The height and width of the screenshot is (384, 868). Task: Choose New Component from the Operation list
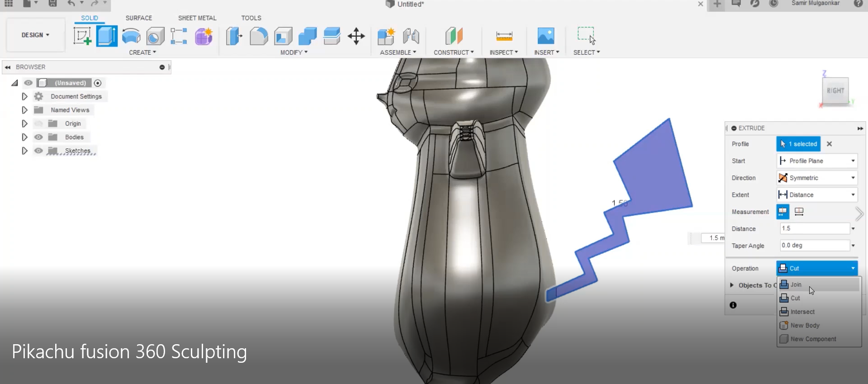[819, 339]
